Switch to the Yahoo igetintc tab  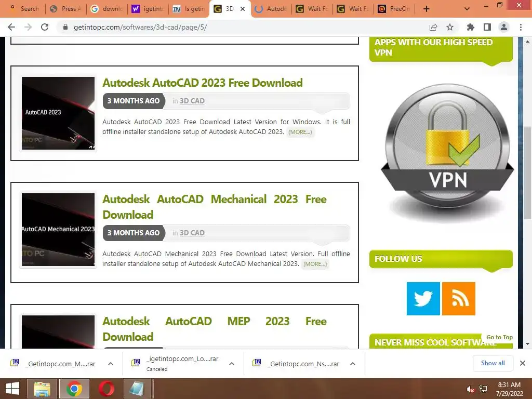click(x=148, y=9)
